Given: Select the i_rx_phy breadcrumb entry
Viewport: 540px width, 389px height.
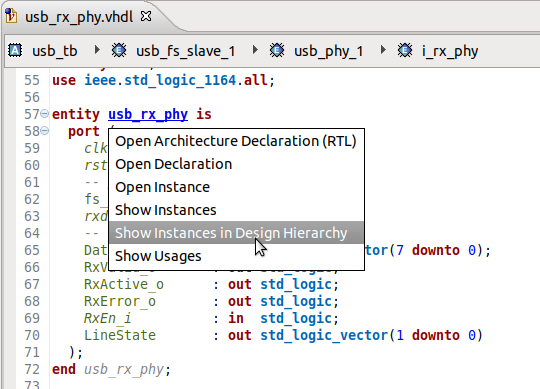Looking at the screenshot, I should click(450, 51).
